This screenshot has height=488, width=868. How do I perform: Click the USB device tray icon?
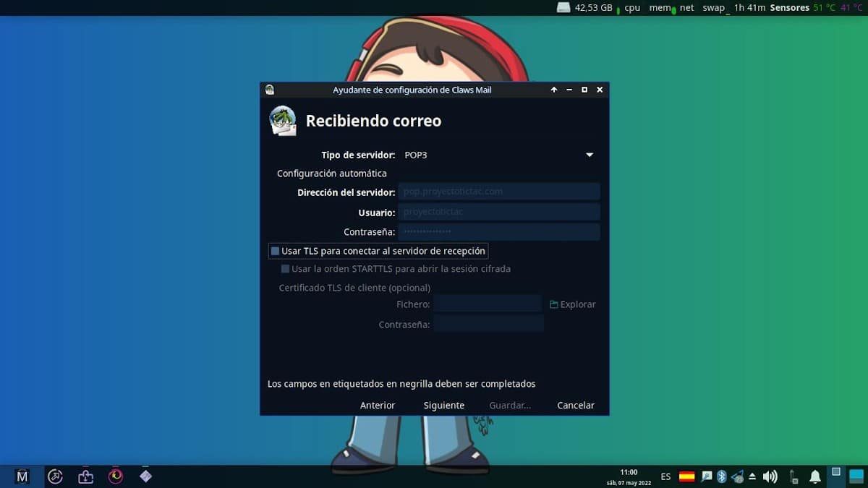[793, 476]
